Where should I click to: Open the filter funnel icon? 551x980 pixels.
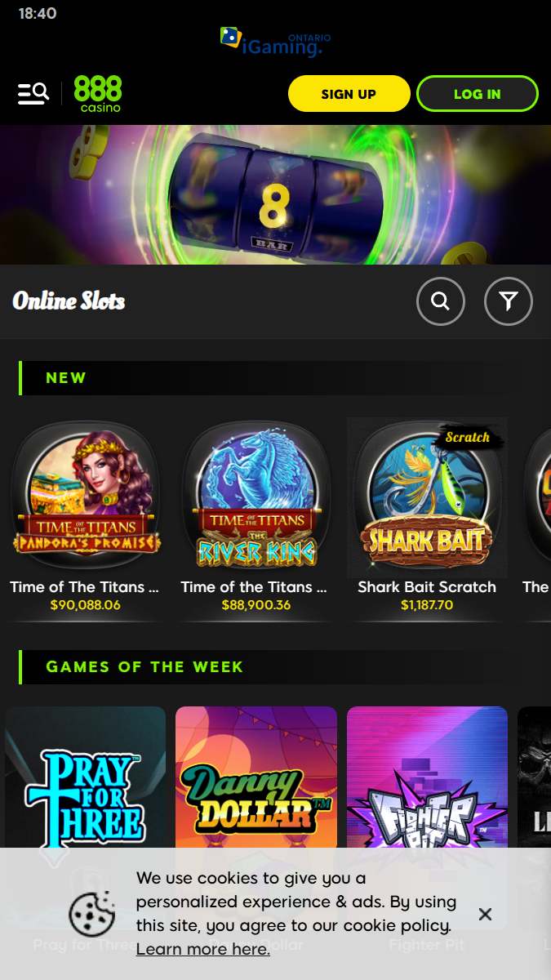(x=509, y=302)
